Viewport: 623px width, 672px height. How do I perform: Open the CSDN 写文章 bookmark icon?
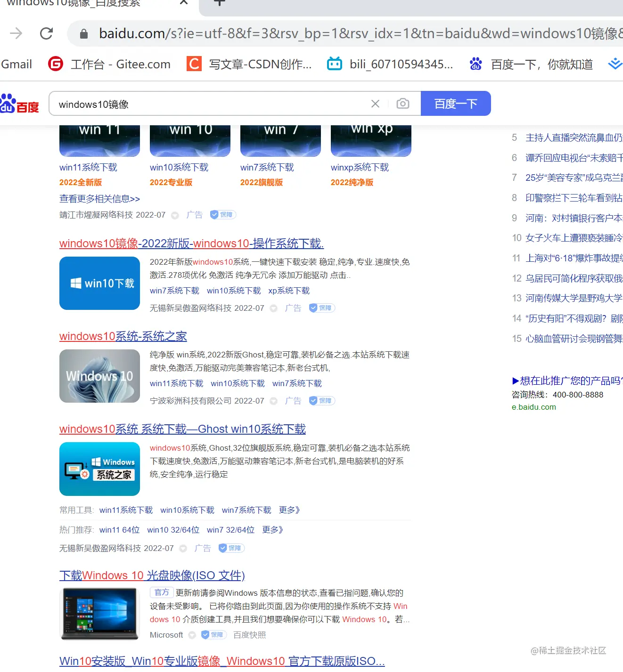(194, 64)
